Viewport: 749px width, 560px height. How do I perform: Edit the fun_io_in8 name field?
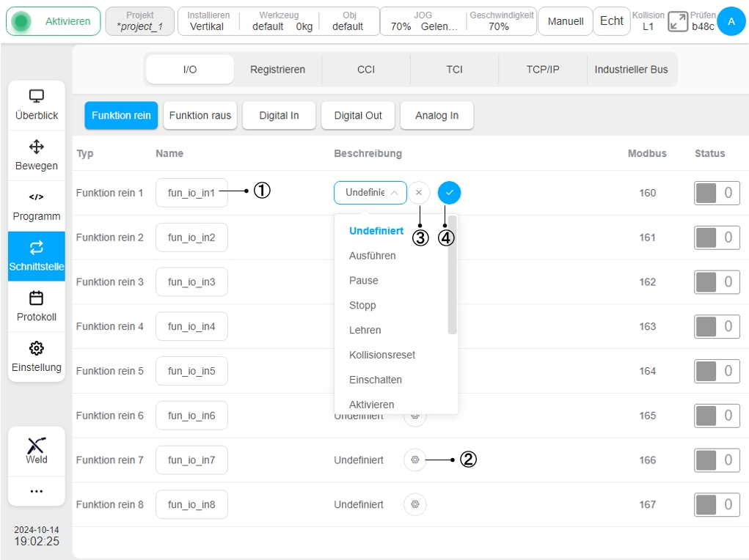pyautogui.click(x=191, y=504)
